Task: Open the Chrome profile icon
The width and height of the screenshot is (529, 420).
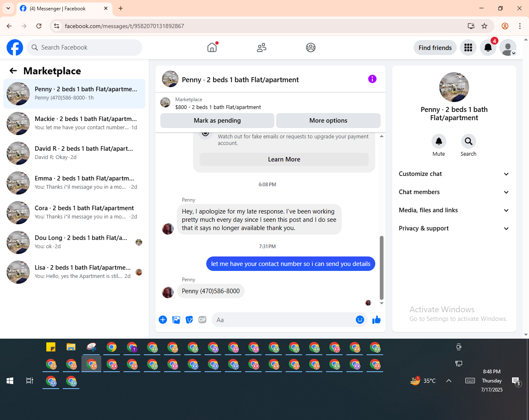Action: pos(505,26)
